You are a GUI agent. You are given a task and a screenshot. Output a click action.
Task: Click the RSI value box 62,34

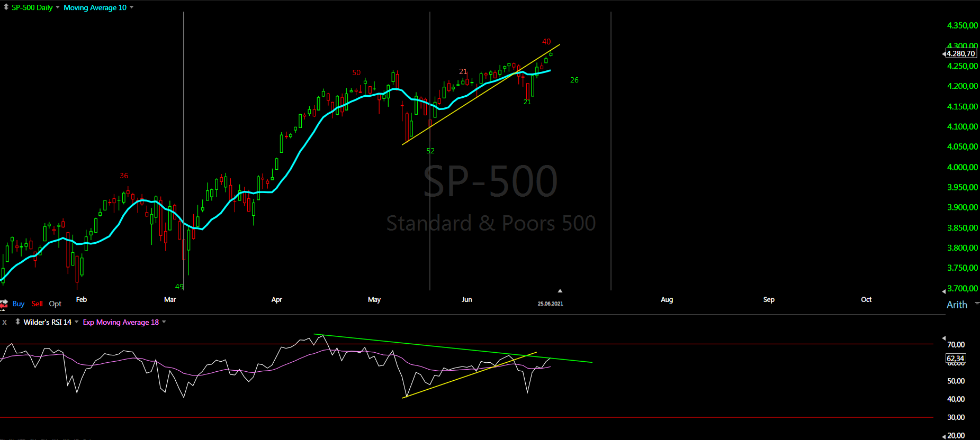[x=956, y=359]
